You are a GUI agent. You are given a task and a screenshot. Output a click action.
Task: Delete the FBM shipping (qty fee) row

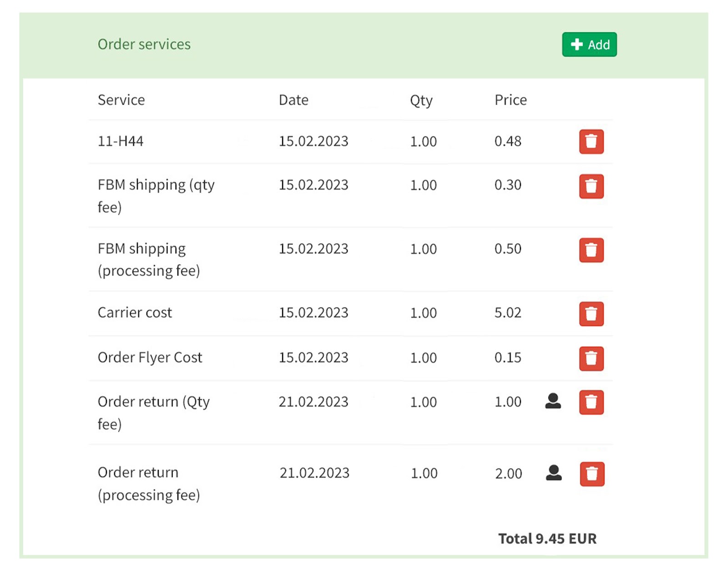pyautogui.click(x=591, y=186)
